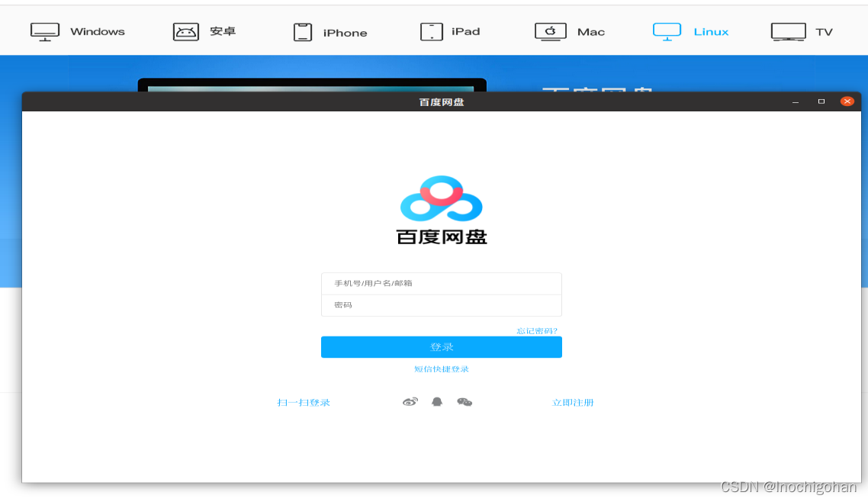Open the 忘记密码? forgot password link
Viewport: 868px width, 502px height.
click(537, 331)
